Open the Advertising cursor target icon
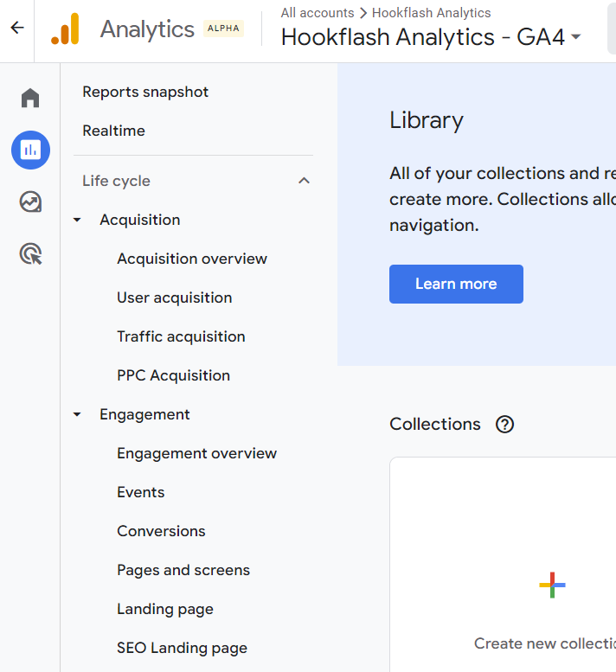 (x=30, y=254)
